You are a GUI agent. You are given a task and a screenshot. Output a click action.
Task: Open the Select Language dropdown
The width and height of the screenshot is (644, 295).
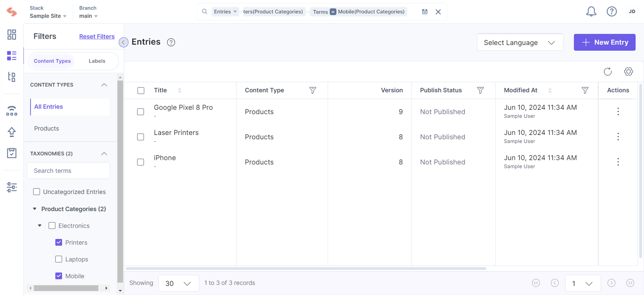(520, 42)
